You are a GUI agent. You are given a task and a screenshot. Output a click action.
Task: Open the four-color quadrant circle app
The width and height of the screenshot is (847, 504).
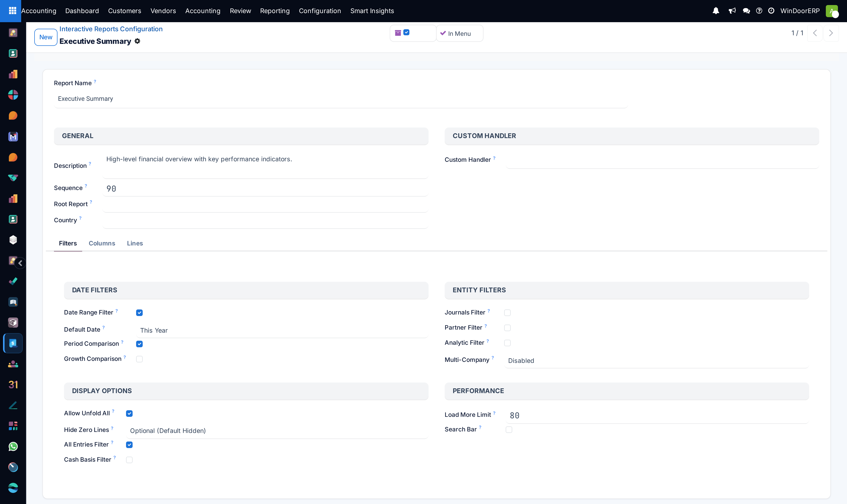[13, 95]
